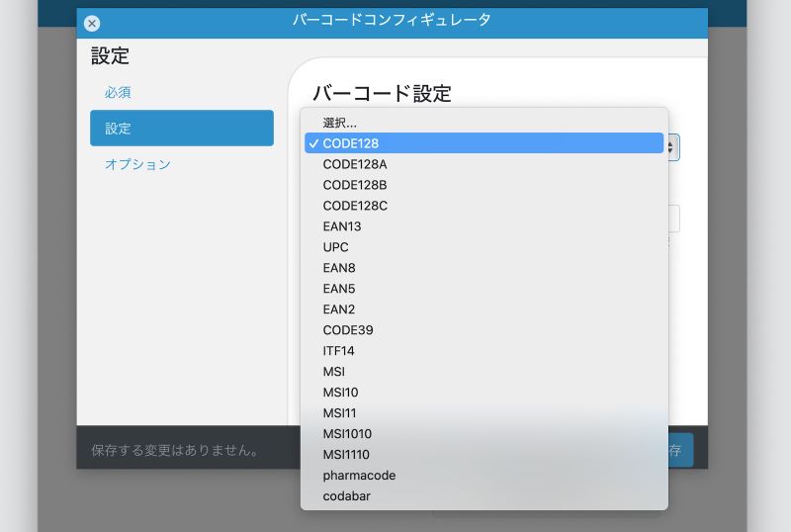Pick the EAN2 option
Viewport: 791px width, 532px height.
click(x=483, y=309)
